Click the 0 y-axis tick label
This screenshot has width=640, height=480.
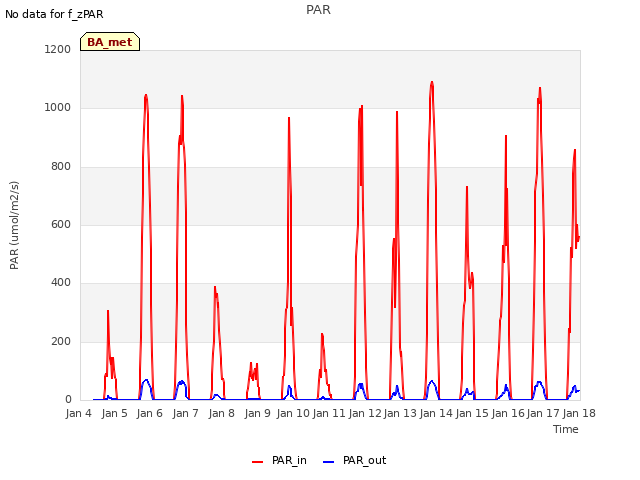click(x=68, y=400)
